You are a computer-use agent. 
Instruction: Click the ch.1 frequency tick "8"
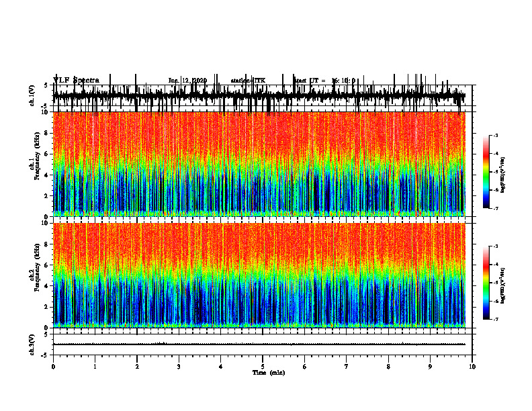46,133
